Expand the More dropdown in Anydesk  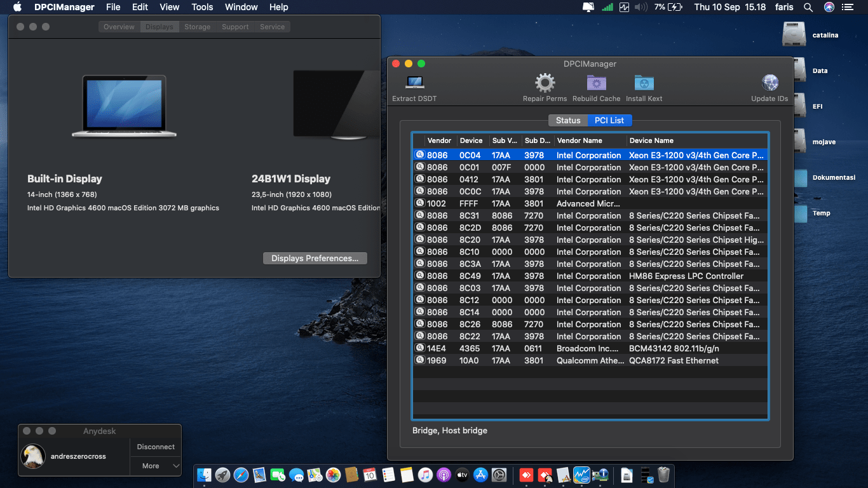click(156, 466)
